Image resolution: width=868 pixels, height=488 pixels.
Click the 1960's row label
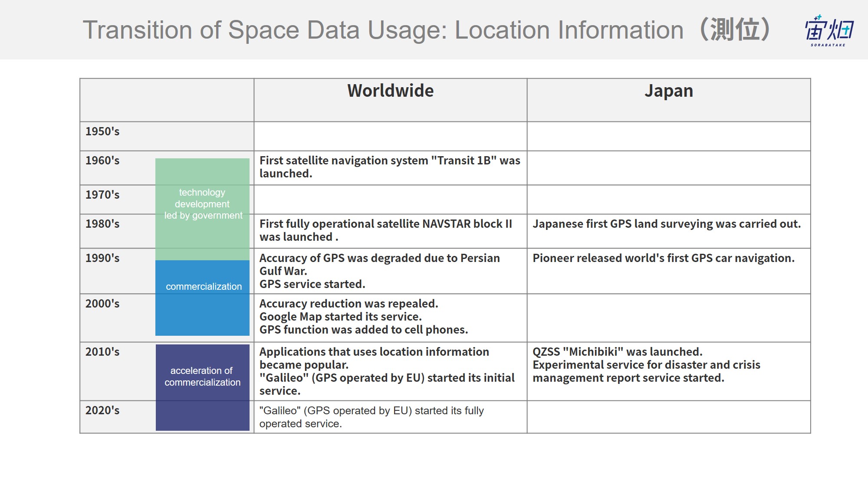click(102, 160)
